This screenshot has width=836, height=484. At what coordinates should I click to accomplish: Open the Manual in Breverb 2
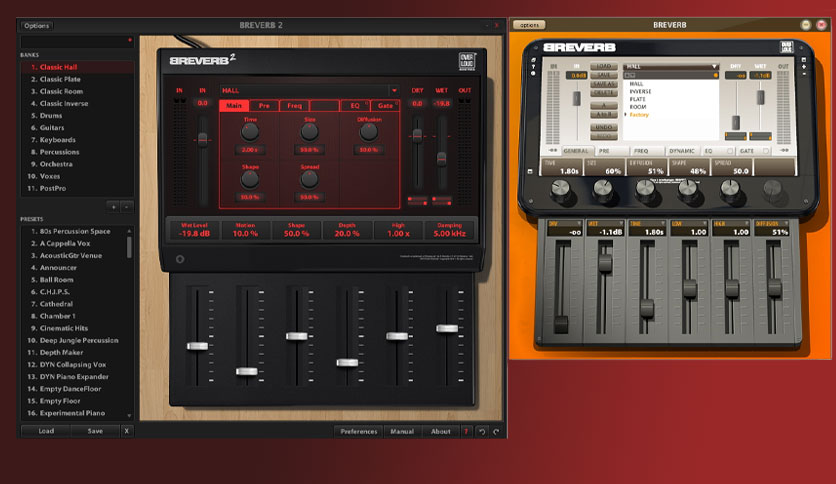[x=402, y=431]
